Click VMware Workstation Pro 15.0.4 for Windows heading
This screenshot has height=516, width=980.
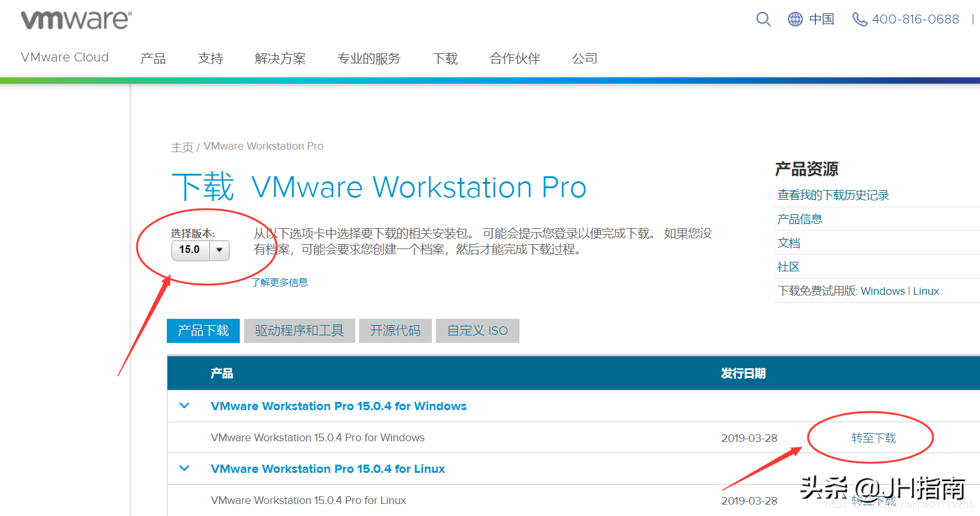pos(339,406)
